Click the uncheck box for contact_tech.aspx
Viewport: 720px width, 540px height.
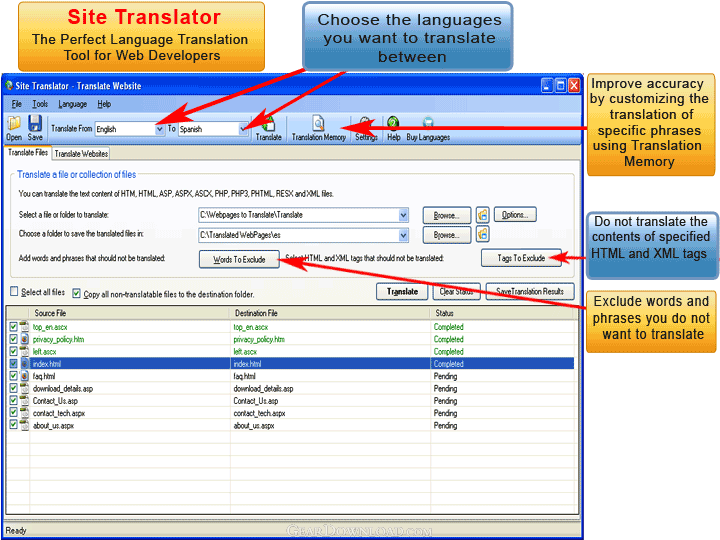coord(13,413)
